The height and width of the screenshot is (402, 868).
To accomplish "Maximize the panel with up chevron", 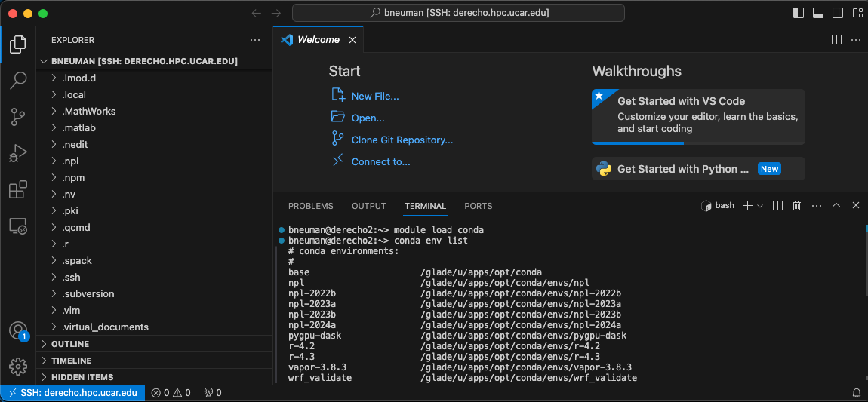I will [x=836, y=206].
